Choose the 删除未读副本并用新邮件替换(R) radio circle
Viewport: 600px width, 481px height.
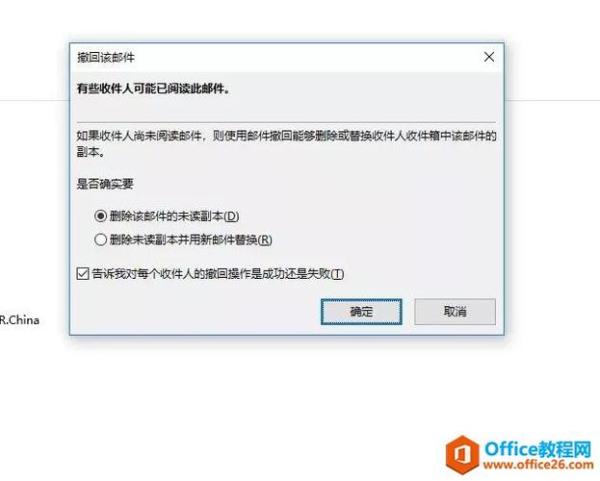[x=100, y=240]
